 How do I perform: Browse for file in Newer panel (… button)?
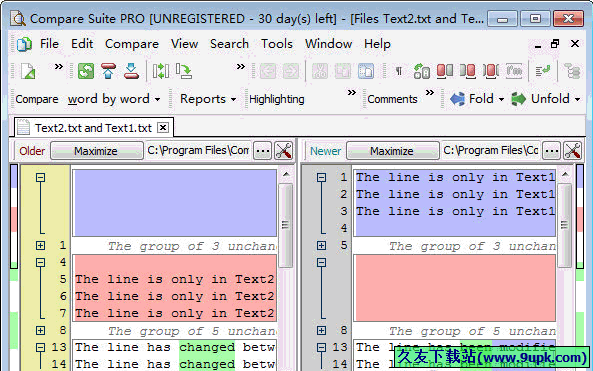coord(551,151)
